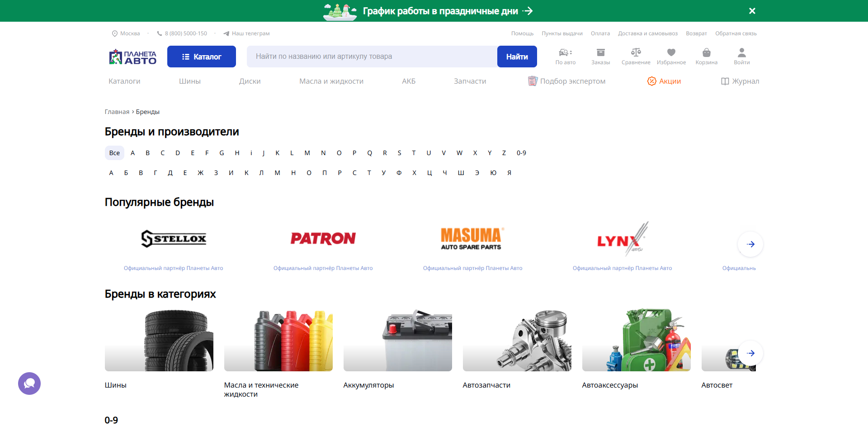View your Заказы orders
This screenshot has width=868, height=431.
pyautogui.click(x=600, y=56)
